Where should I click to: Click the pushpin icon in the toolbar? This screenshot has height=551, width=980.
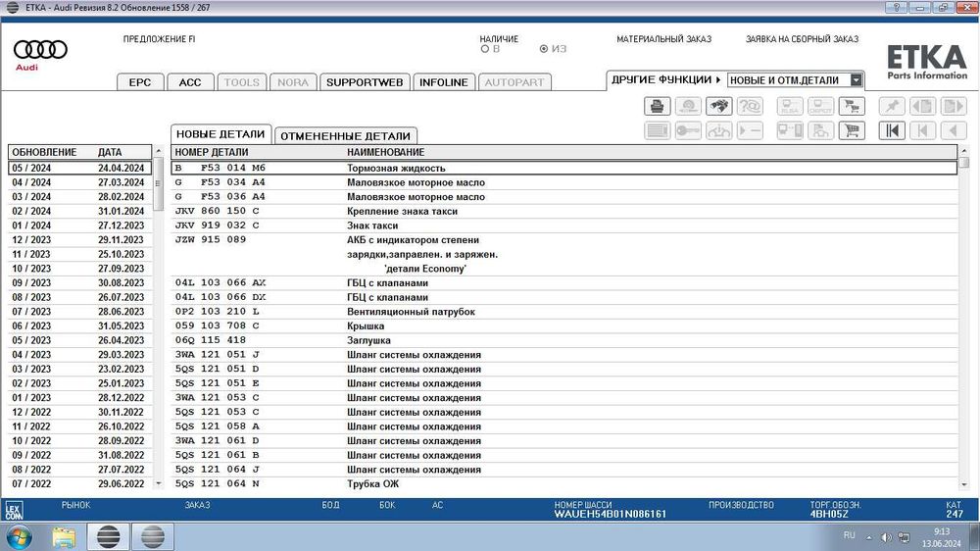[892, 106]
